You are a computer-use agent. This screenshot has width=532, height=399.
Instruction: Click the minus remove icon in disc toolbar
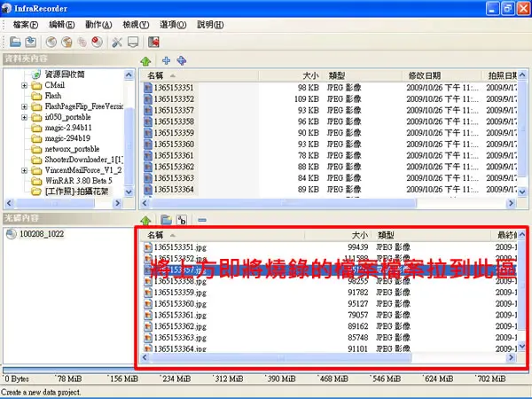point(202,220)
